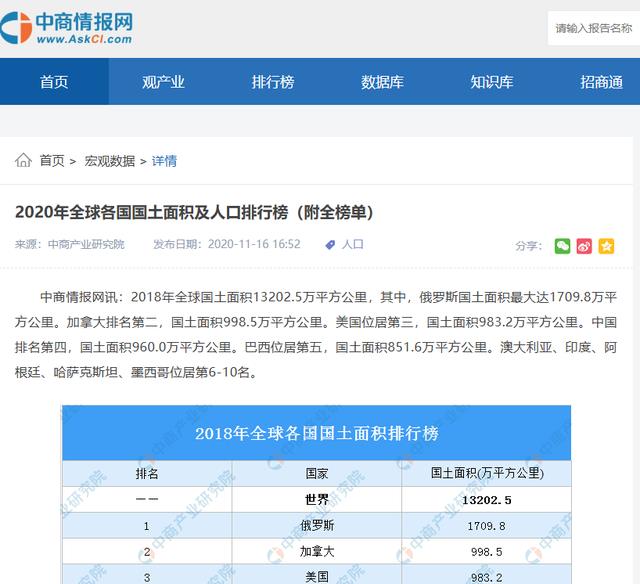Go to 排行榜 navigation tab
The width and height of the screenshot is (640, 584).
[273, 82]
